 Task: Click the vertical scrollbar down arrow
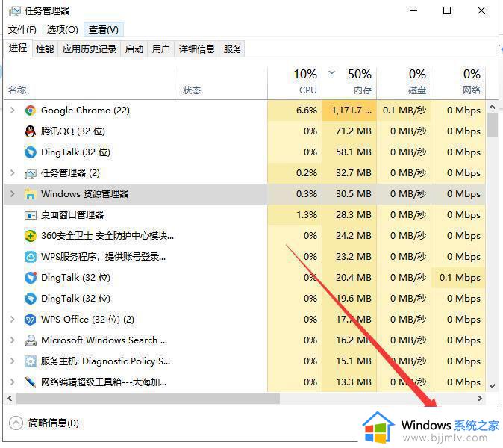point(492,386)
